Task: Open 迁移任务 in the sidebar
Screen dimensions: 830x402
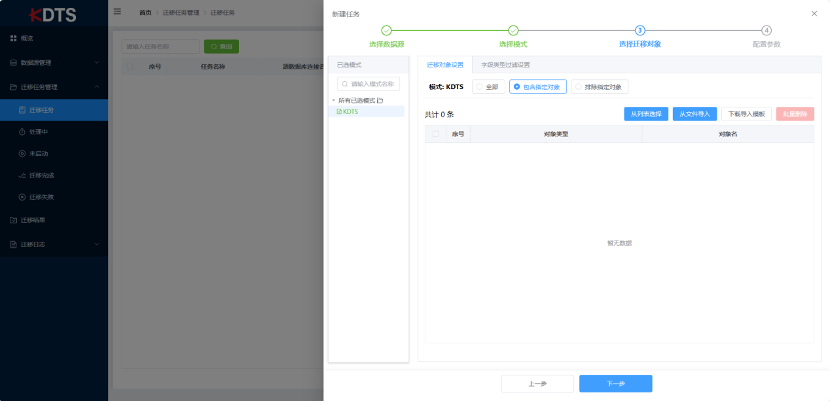Action: coord(53,110)
